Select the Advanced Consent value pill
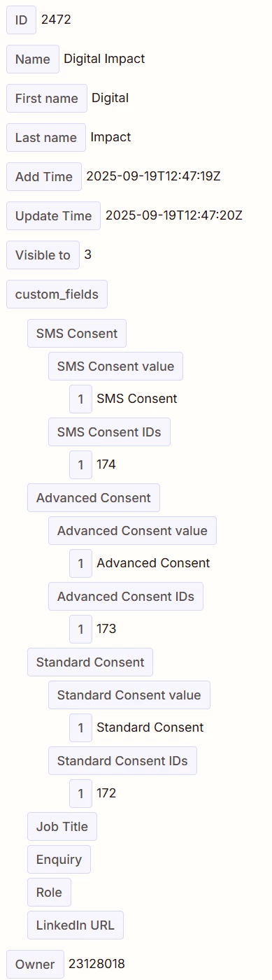The height and width of the screenshot is (980, 272). coord(132,531)
